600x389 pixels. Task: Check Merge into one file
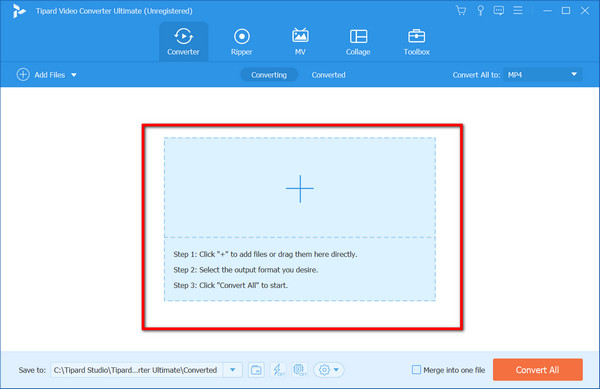(x=416, y=370)
